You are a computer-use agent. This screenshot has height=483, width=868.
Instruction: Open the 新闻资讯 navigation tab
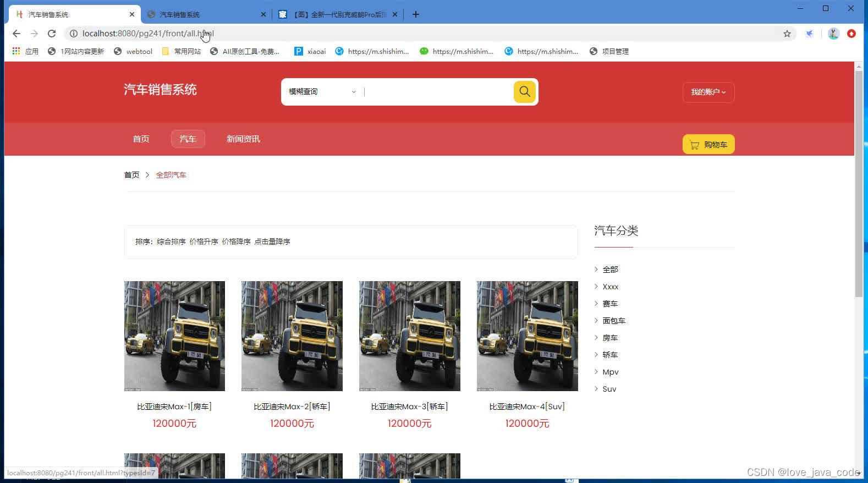pos(243,139)
